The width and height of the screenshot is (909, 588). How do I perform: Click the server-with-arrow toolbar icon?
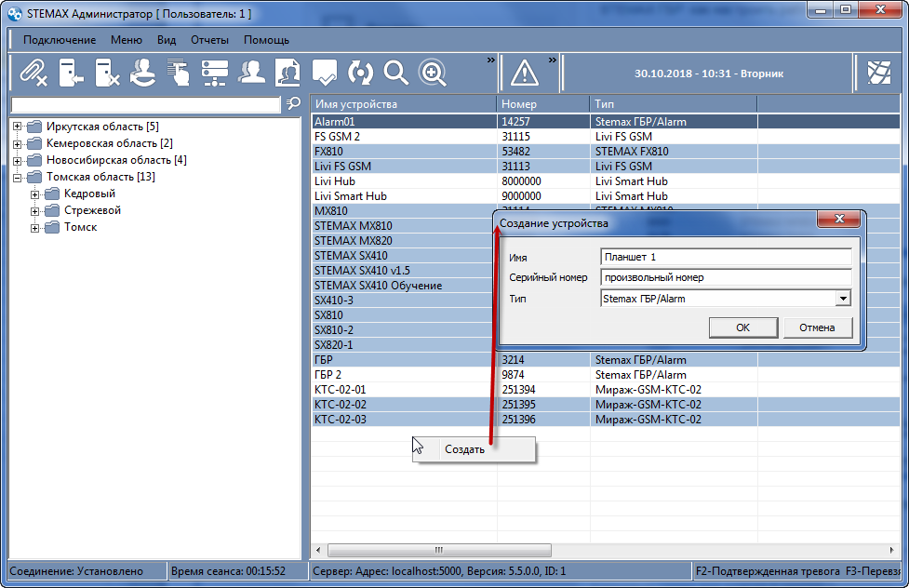pos(71,73)
